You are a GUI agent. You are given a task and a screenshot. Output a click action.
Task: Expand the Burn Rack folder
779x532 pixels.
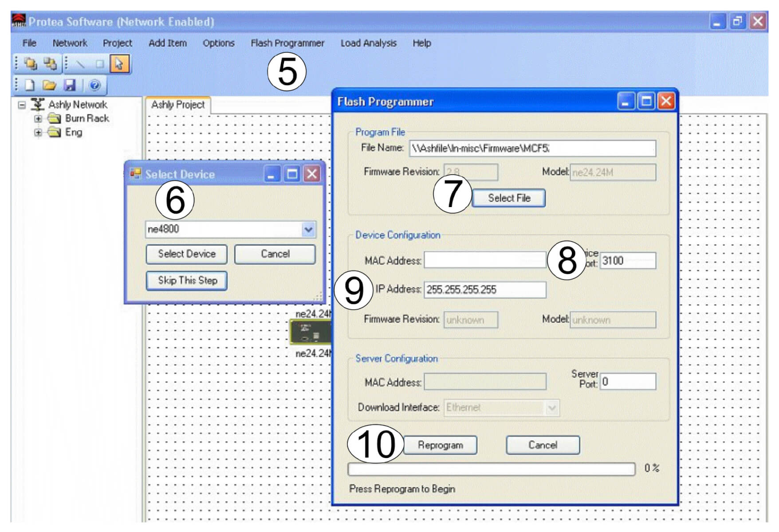[38, 119]
